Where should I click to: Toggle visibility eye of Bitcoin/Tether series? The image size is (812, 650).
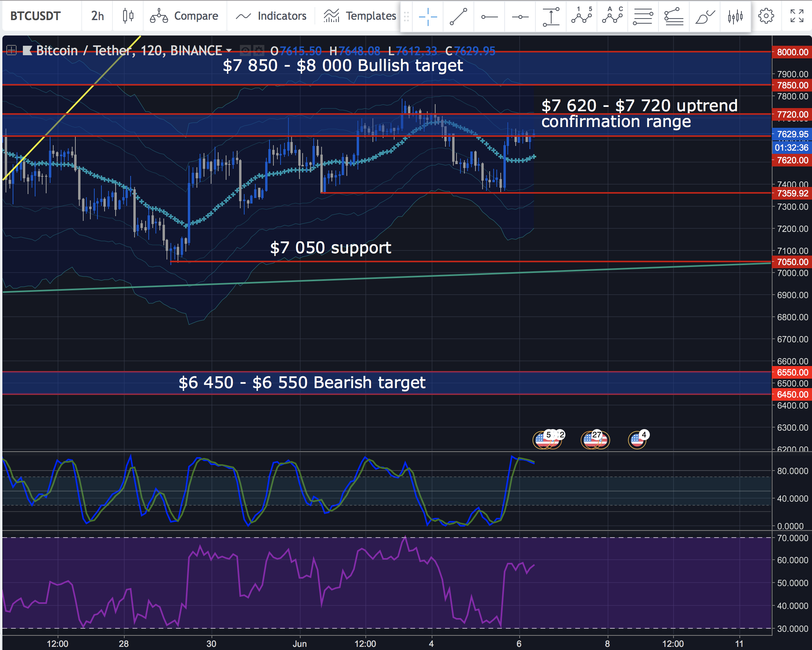[245, 50]
